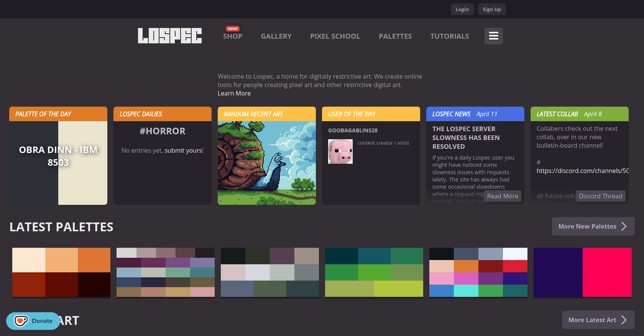644x336 pixels.
Task: Open the snail pixel art thumbnail
Action: tap(267, 163)
